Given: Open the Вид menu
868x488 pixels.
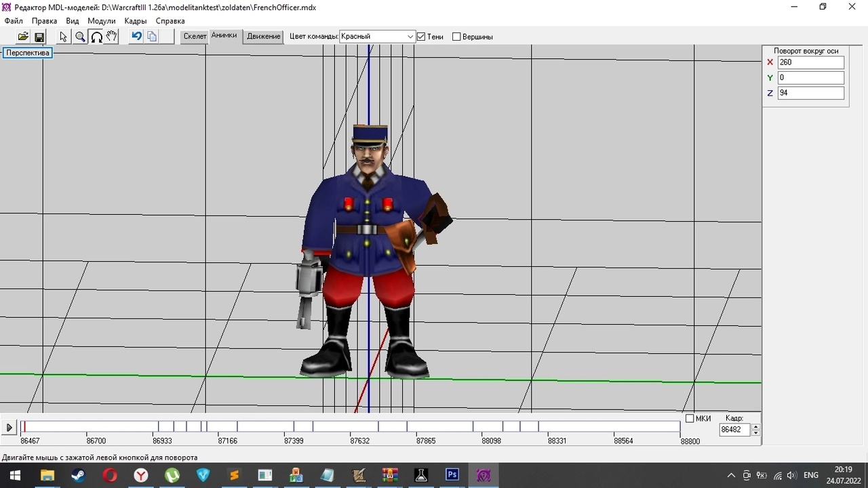Looking at the screenshot, I should pos(73,21).
